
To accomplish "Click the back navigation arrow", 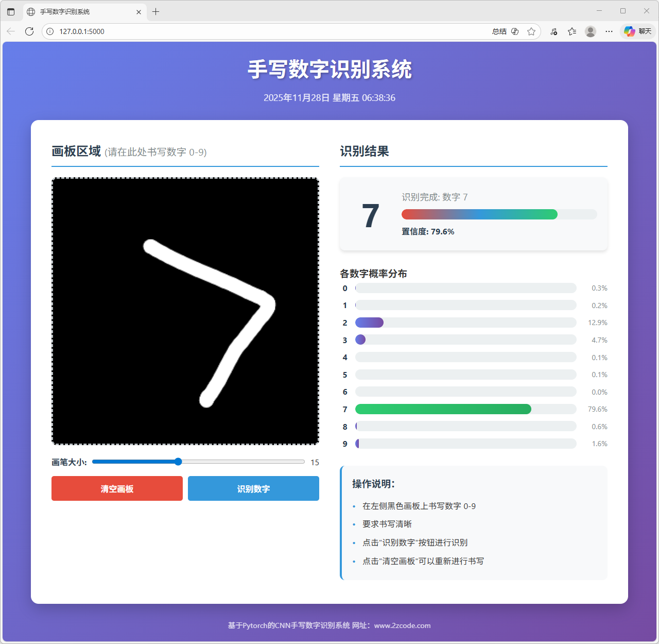I will [11, 31].
